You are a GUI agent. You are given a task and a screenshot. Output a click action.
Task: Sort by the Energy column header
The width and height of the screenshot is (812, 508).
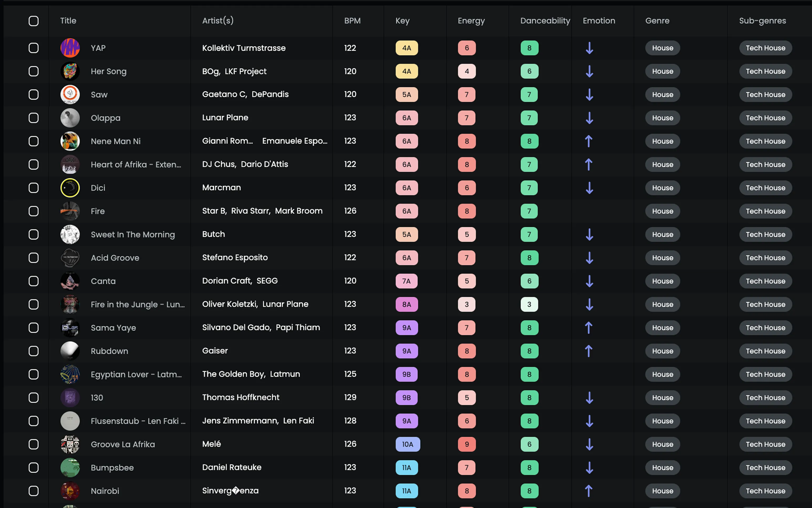click(471, 21)
